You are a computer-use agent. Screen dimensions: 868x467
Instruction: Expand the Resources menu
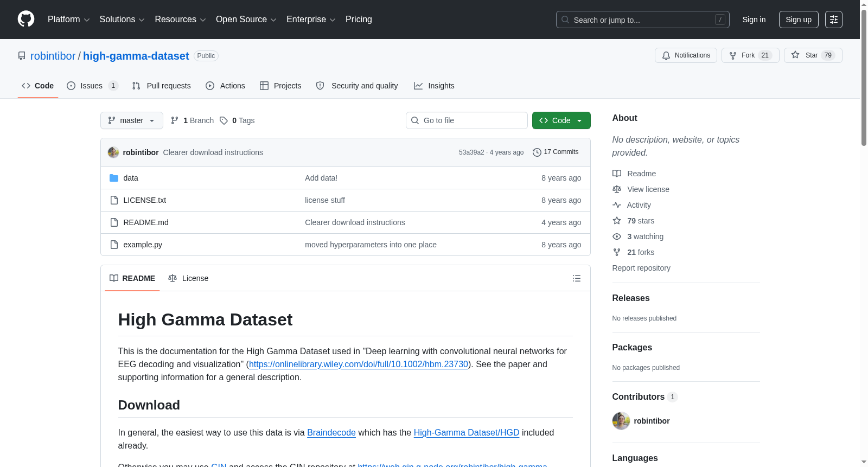pyautogui.click(x=180, y=20)
